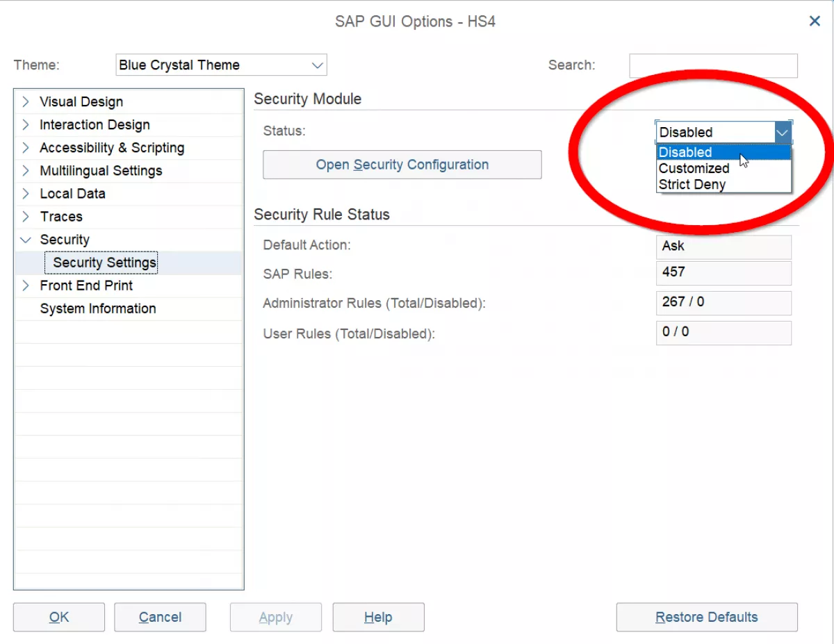Click User Rules (Total/Disabled) label
This screenshot has width=834, height=644.
349,334
